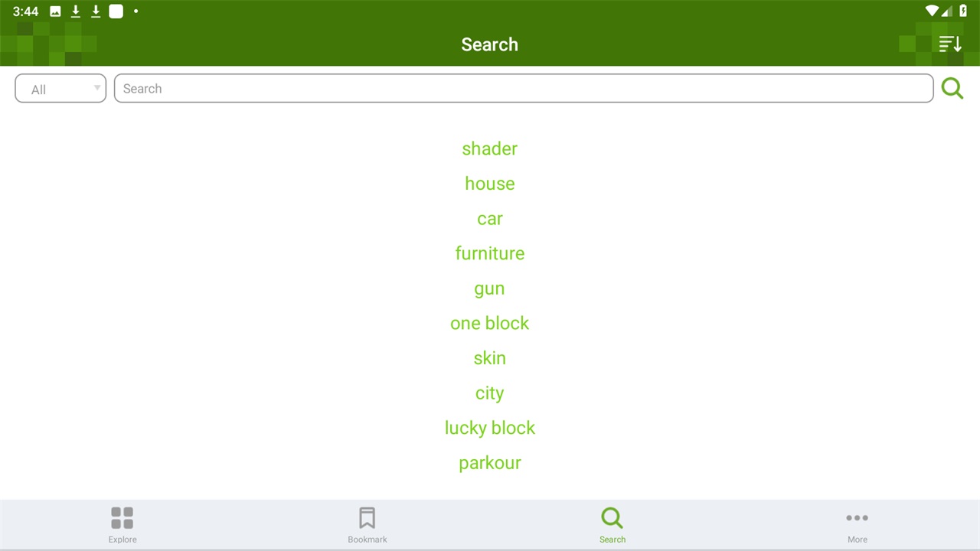Image resolution: width=980 pixels, height=551 pixels.
Task: Open the Explore tab
Action: (x=122, y=524)
